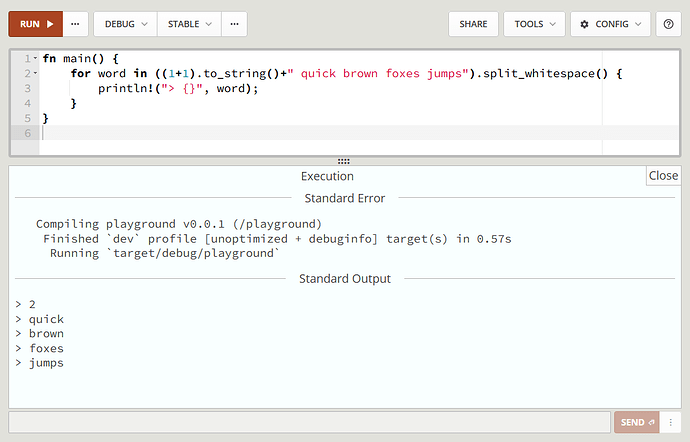Collapse fold arrow on line 2
690x442 pixels.
click(x=35, y=73)
